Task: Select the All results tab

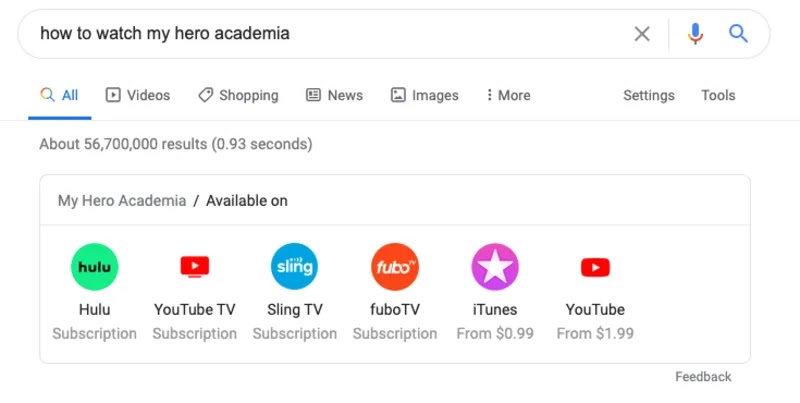Action: coord(60,95)
